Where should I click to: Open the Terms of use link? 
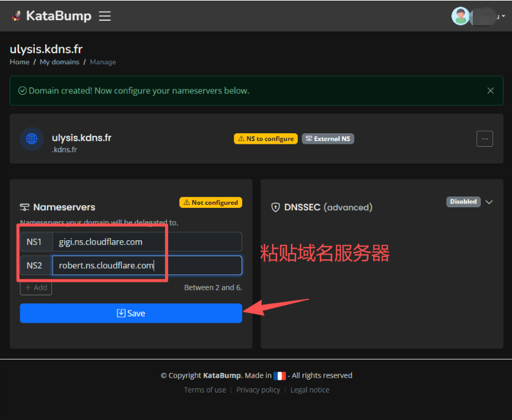point(205,390)
